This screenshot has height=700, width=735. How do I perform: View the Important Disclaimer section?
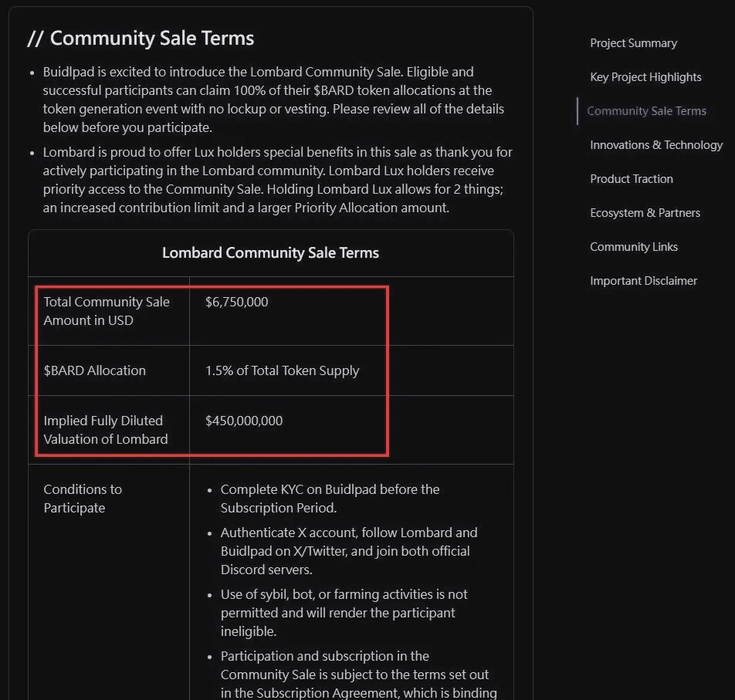[644, 281]
